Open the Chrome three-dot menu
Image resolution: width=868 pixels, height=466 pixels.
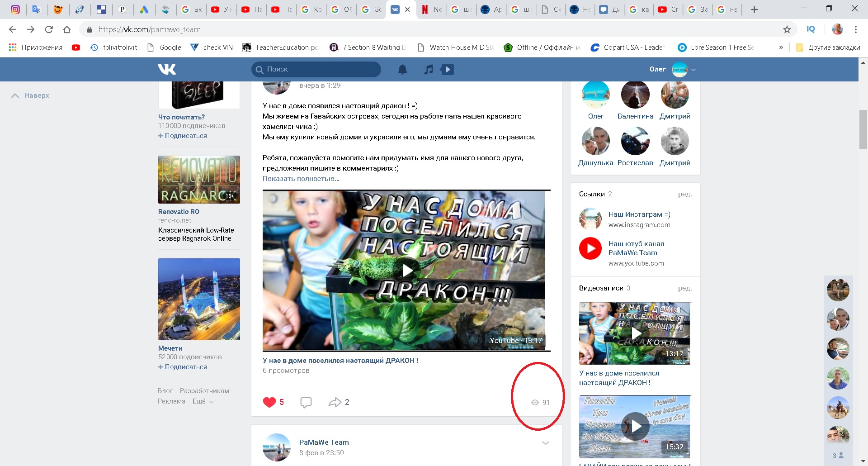pos(856,29)
